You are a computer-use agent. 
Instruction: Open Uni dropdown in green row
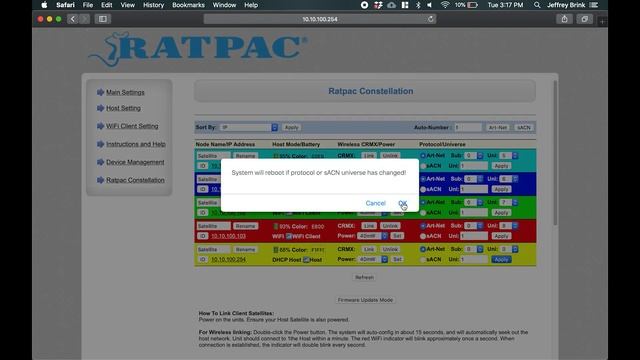(509, 202)
